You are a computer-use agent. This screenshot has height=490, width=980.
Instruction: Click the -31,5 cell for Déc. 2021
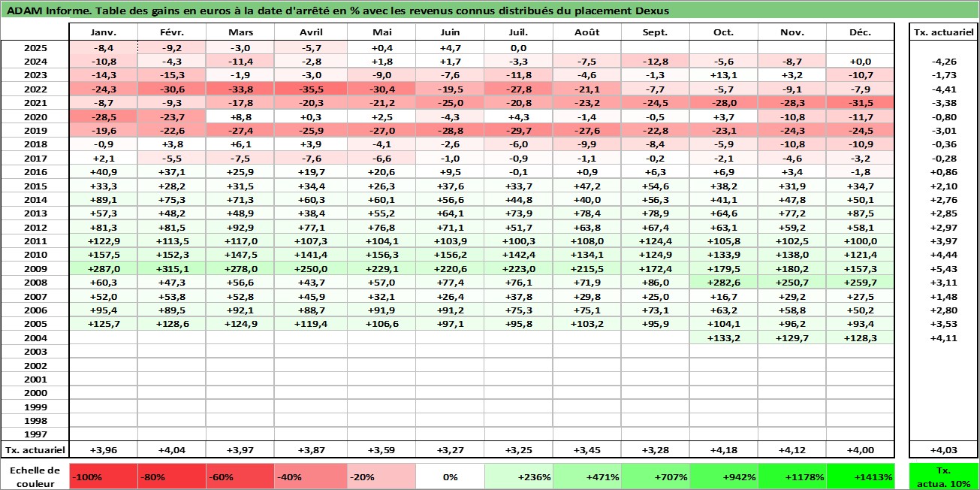pos(861,102)
